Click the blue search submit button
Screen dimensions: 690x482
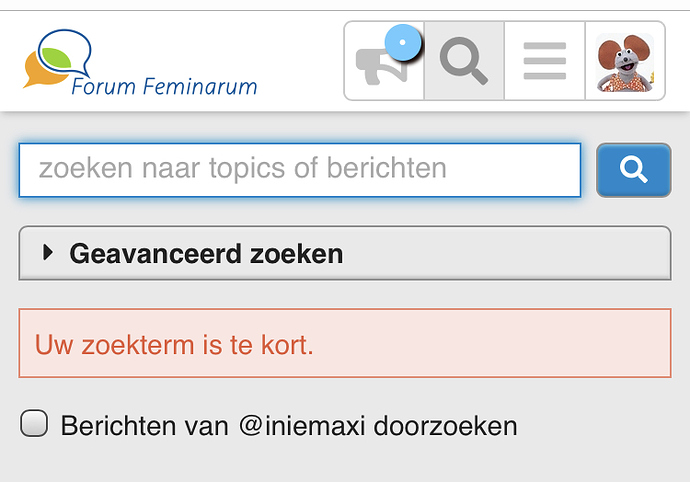(x=634, y=170)
